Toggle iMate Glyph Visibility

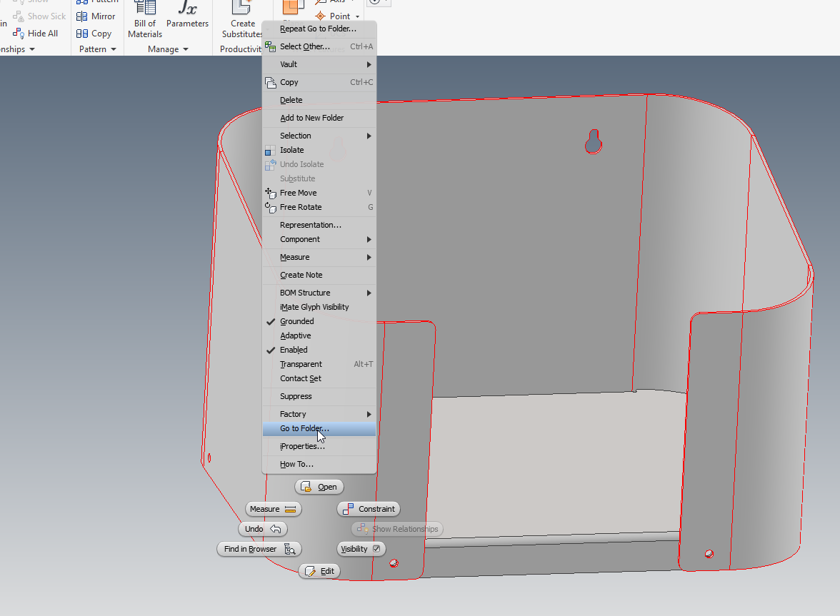[x=319, y=307]
